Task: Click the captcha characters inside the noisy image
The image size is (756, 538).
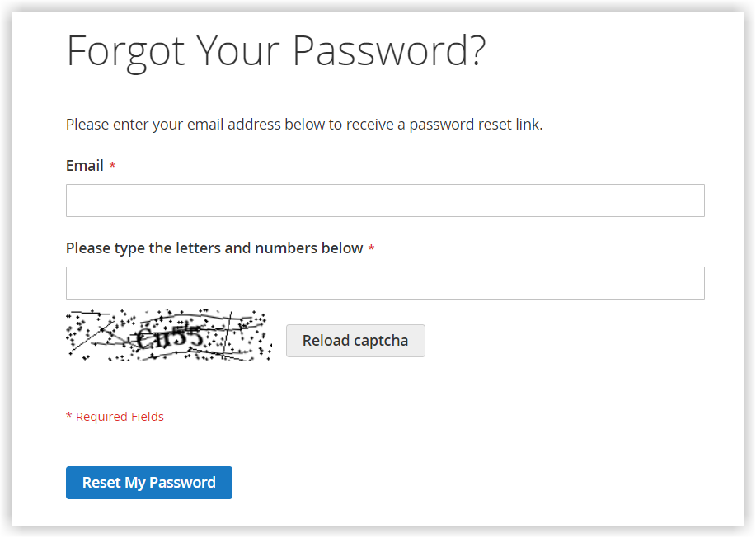Action: [x=170, y=337]
